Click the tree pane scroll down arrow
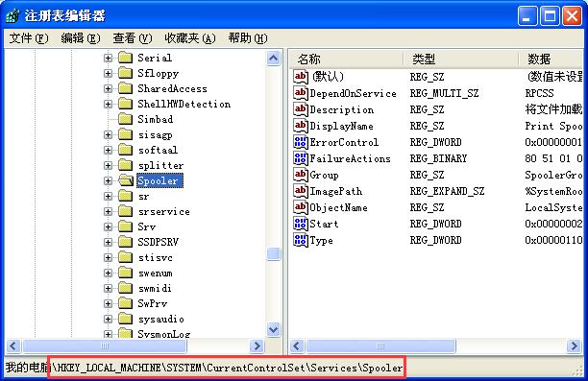Image resolution: width=588 pixels, height=381 pixels. tap(274, 330)
